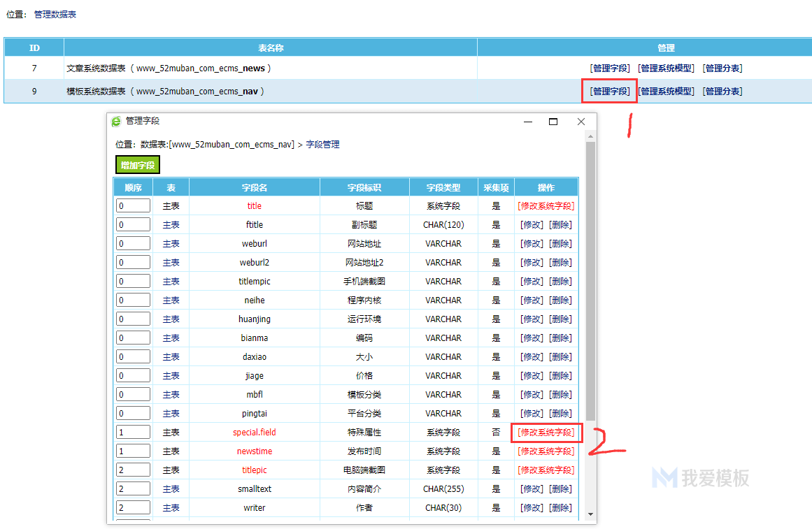
Task: Click 修改 for the daxiao field
Action: (532, 357)
